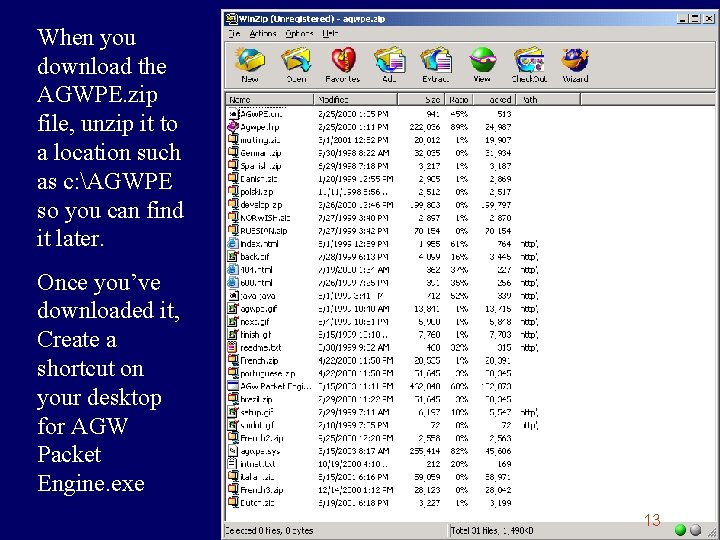Select the back.gif image icon
The width and height of the screenshot is (720, 540).
[233, 256]
